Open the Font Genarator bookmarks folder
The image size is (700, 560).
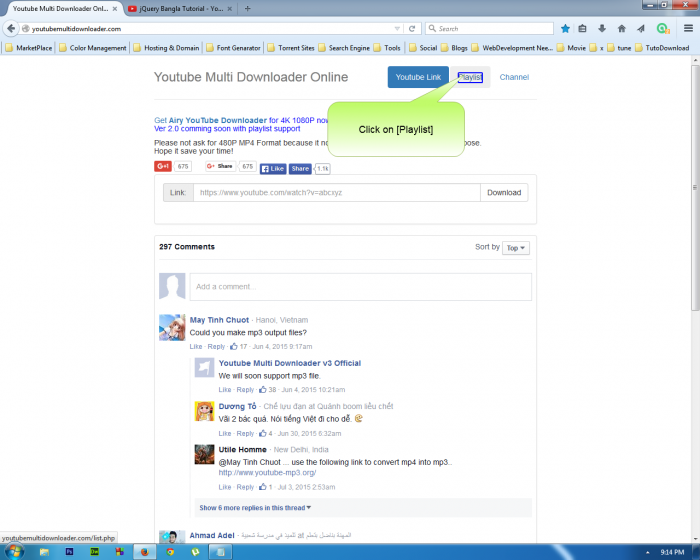pyautogui.click(x=233, y=48)
